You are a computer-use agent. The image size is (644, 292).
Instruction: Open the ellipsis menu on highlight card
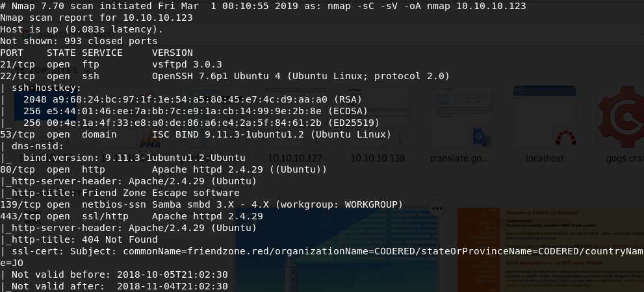[437, 209]
